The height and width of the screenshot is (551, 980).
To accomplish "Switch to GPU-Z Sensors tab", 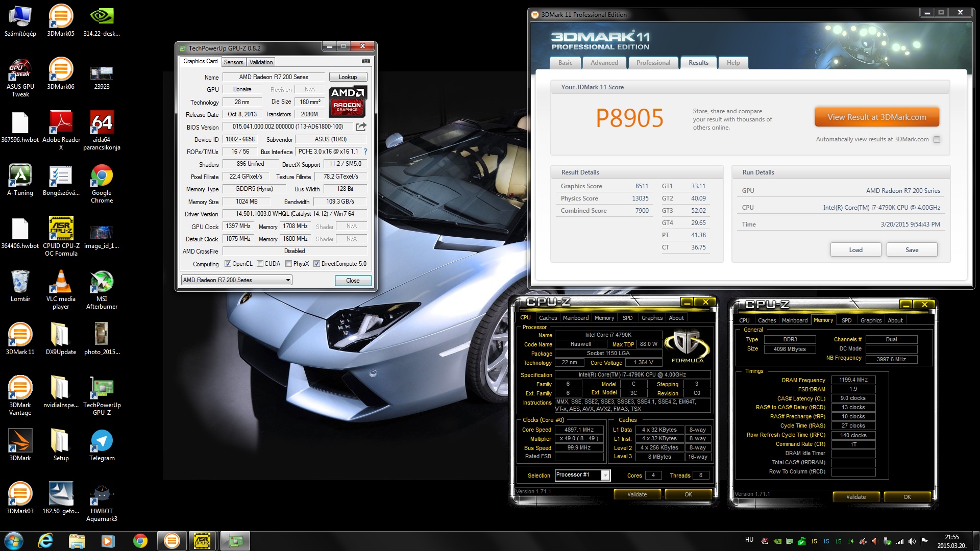I will coord(233,62).
